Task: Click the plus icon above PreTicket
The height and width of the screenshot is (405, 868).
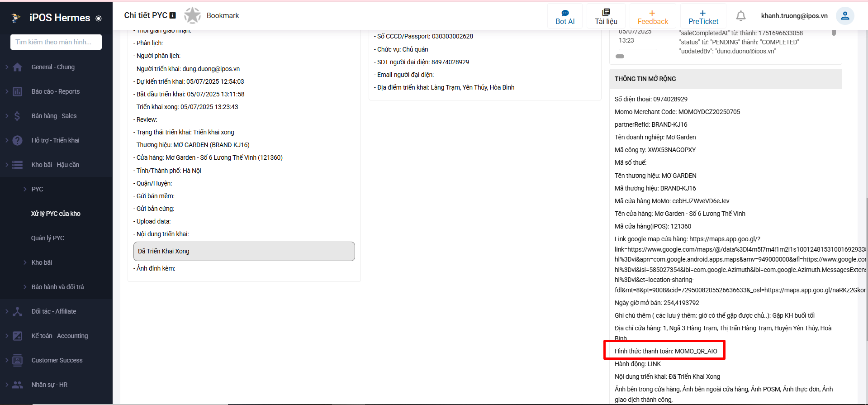Action: (x=703, y=13)
